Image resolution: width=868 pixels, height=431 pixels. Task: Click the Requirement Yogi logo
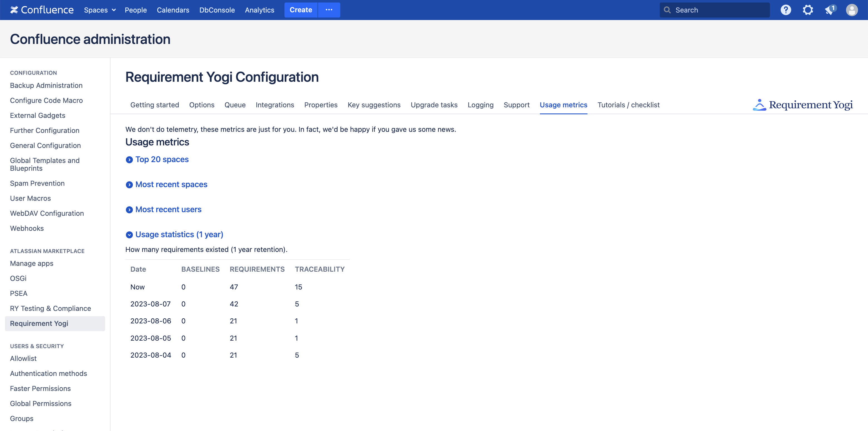coord(803,105)
